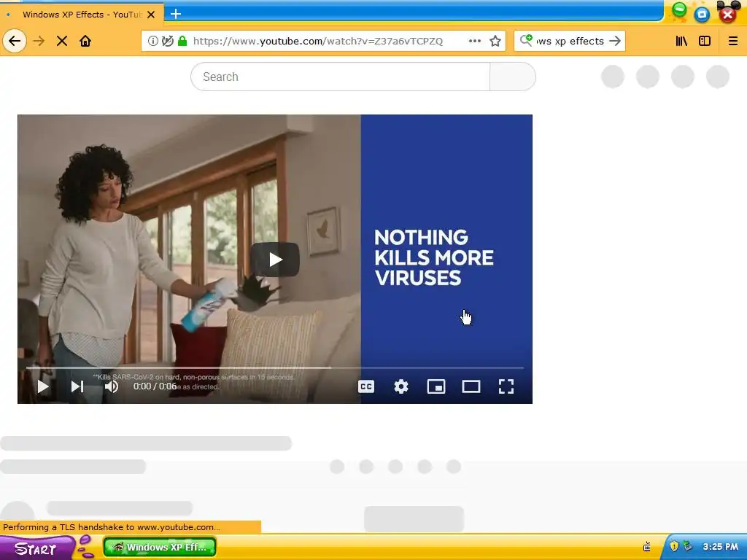
Task: Toggle closed captions CC button
Action: 366,386
